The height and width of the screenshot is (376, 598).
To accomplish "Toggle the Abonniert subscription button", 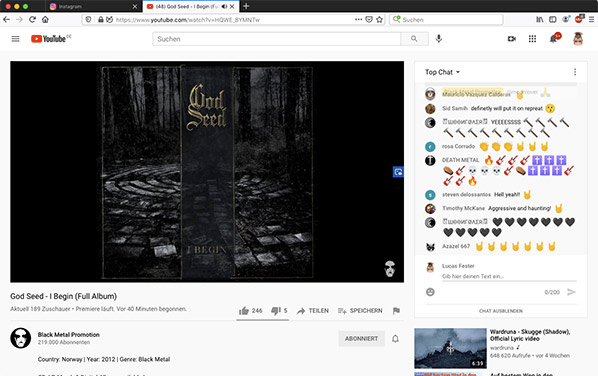I will coord(362,339).
